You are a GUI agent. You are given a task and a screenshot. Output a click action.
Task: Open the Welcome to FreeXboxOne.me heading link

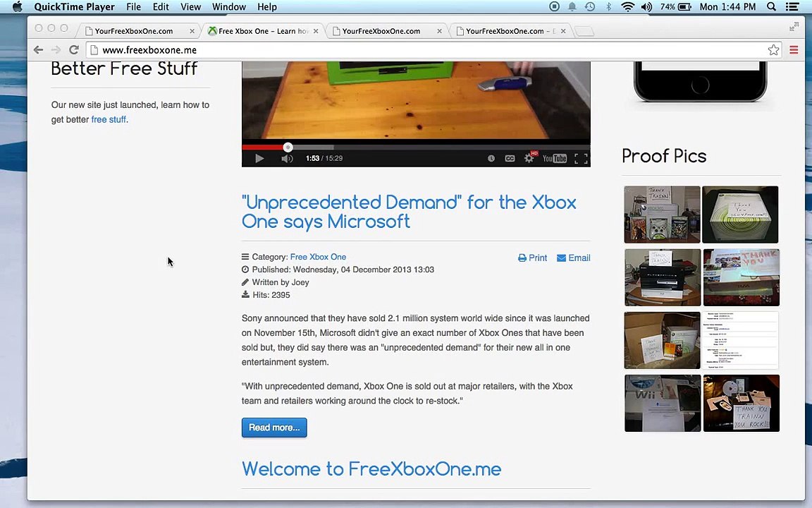(x=371, y=468)
